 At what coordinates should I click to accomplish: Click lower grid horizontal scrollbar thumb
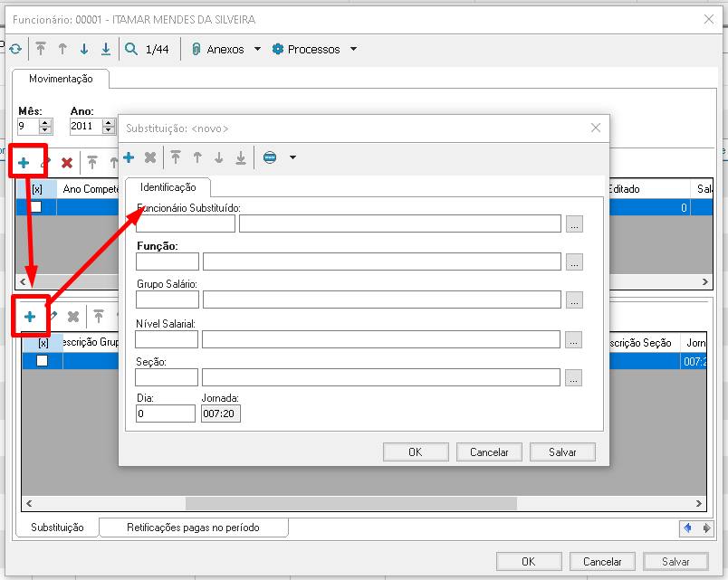point(351,503)
